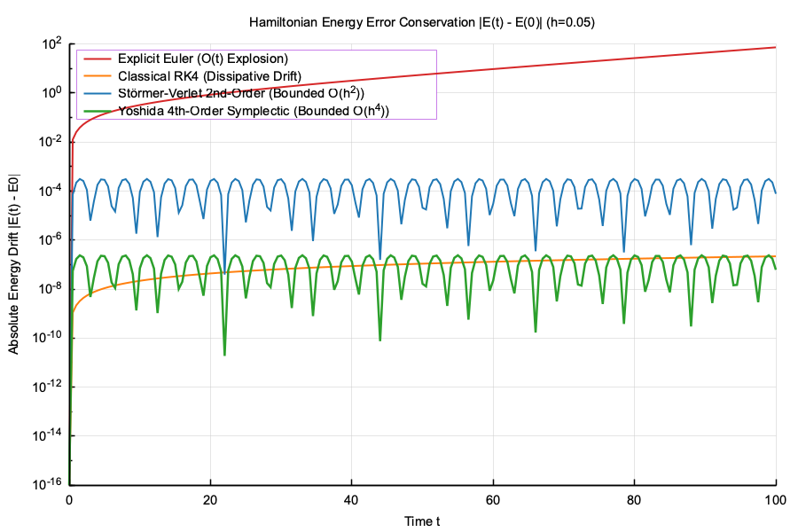The height and width of the screenshot is (532, 798).
Task: Select the 'Explicit Euler (O(t) Explosion)' legend label
Action: click(202, 59)
